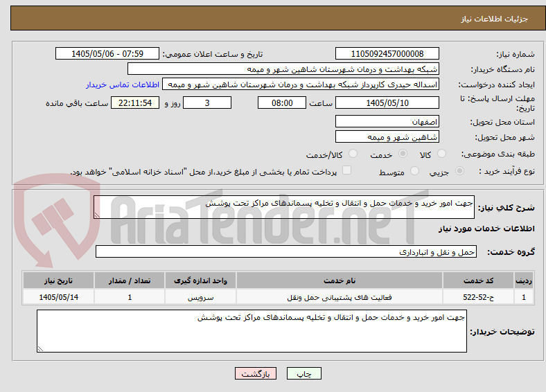The width and height of the screenshot is (546, 392).
Task: Click the بازگشت (back) button
Action: point(256,373)
